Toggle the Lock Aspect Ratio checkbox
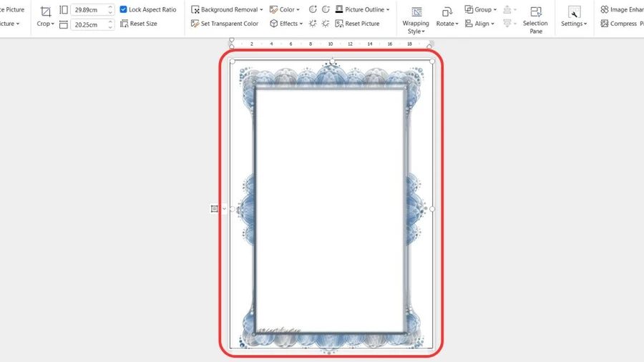 click(123, 9)
